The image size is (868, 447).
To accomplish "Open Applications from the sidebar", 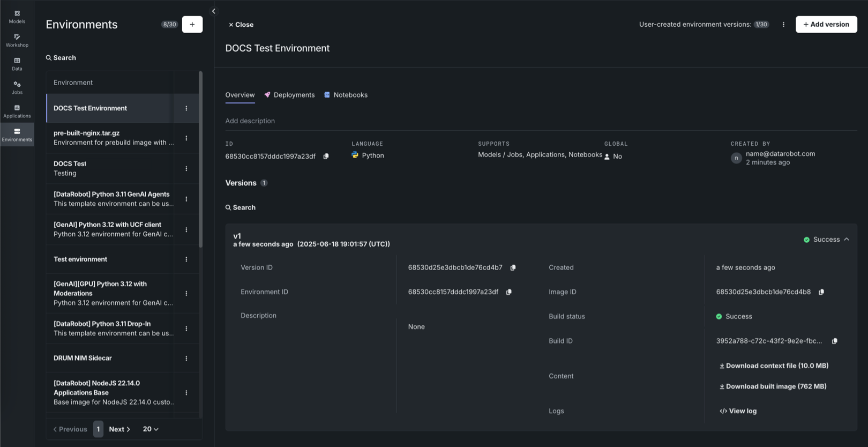I will coord(17,111).
